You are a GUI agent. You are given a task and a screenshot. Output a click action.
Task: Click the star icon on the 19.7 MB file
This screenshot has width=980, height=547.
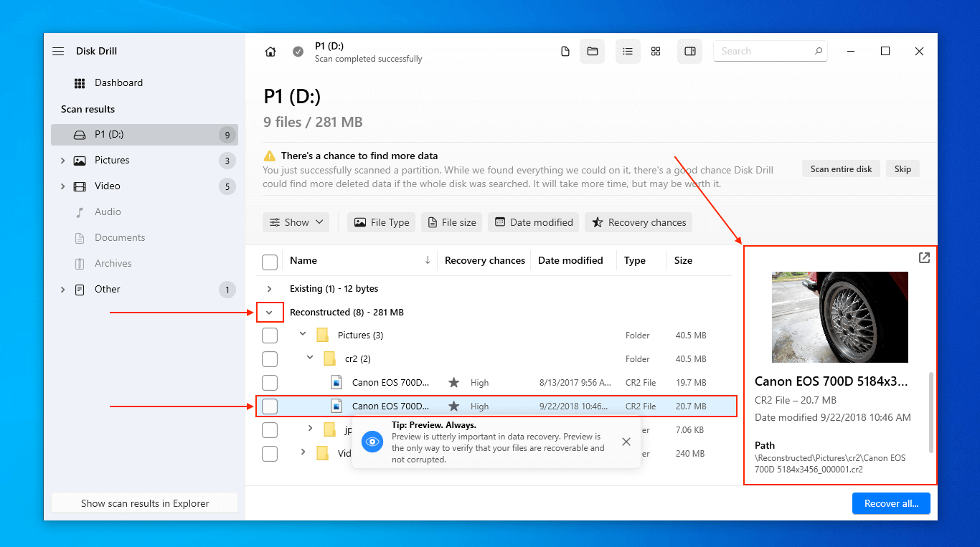(454, 383)
